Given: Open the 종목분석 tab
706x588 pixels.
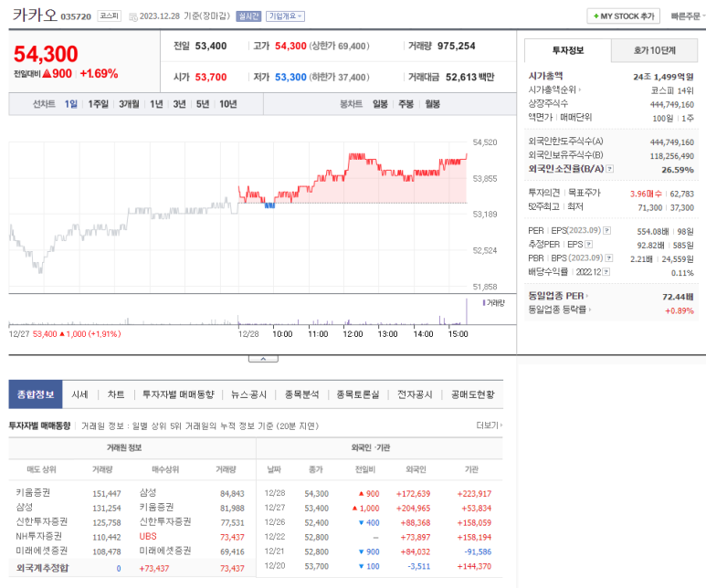Looking at the screenshot, I should click(301, 394).
